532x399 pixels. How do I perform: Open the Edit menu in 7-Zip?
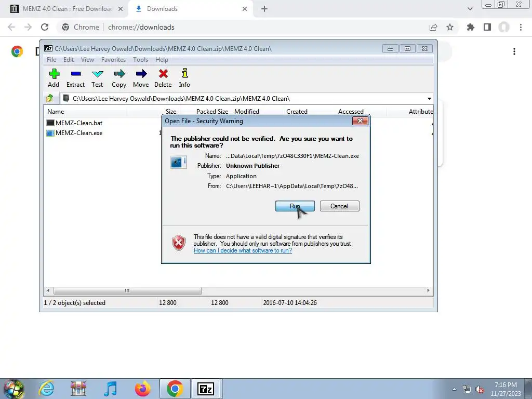69,60
